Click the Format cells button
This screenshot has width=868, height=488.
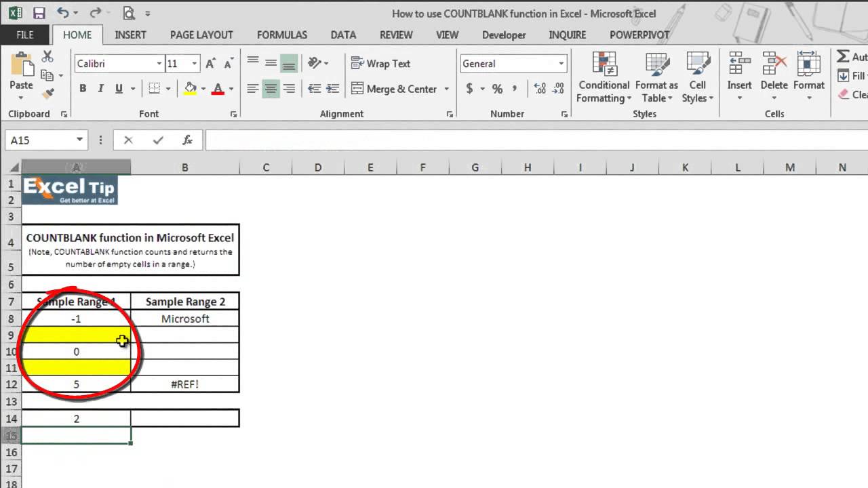(808, 77)
